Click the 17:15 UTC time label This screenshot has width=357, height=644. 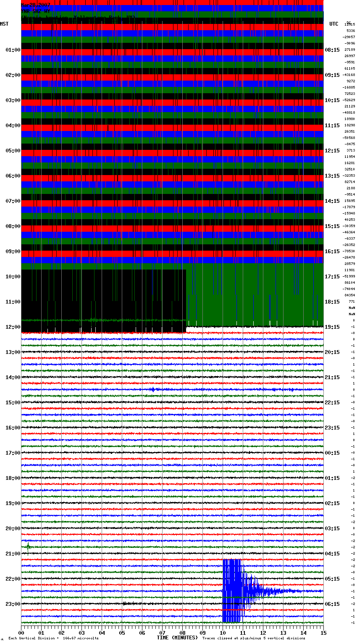332,277
